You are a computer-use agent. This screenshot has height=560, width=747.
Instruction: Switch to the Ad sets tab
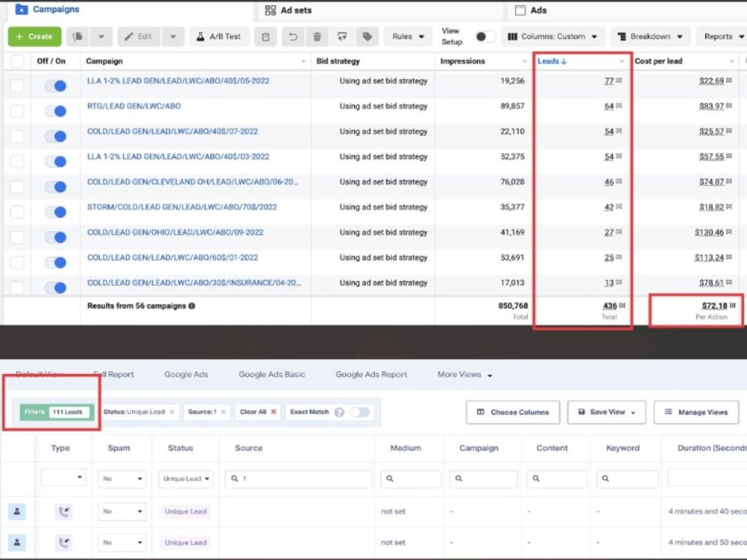[288, 10]
